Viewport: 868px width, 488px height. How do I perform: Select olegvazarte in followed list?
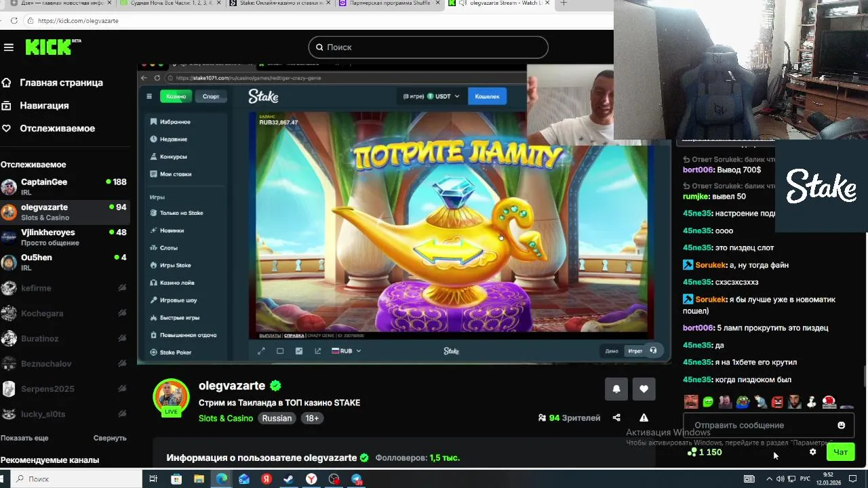tap(65, 211)
